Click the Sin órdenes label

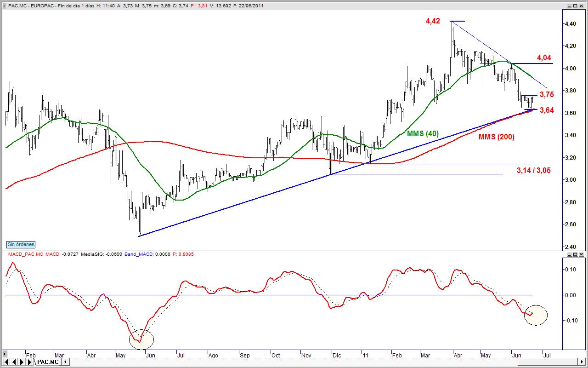[x=21, y=245]
